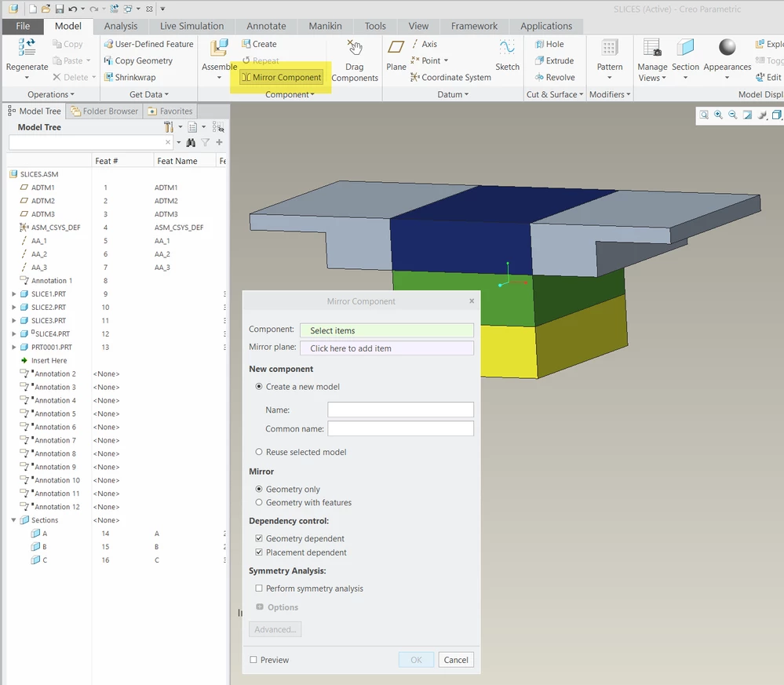Click the Name input field
Screen dimensions: 784x685
[x=400, y=410]
